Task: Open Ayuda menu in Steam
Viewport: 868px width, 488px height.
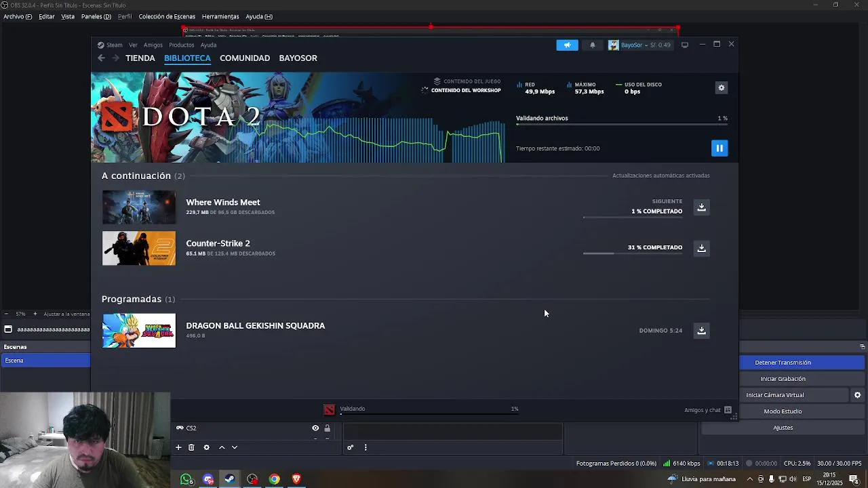Action: 208,45
